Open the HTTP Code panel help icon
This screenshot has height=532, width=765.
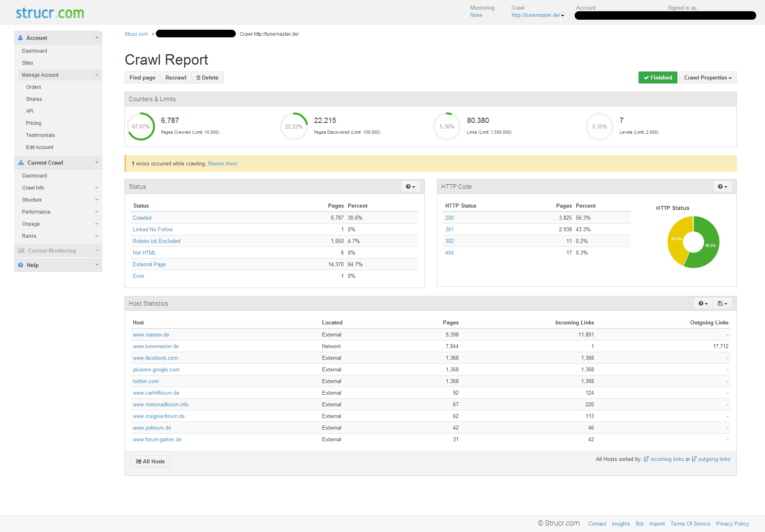point(722,187)
